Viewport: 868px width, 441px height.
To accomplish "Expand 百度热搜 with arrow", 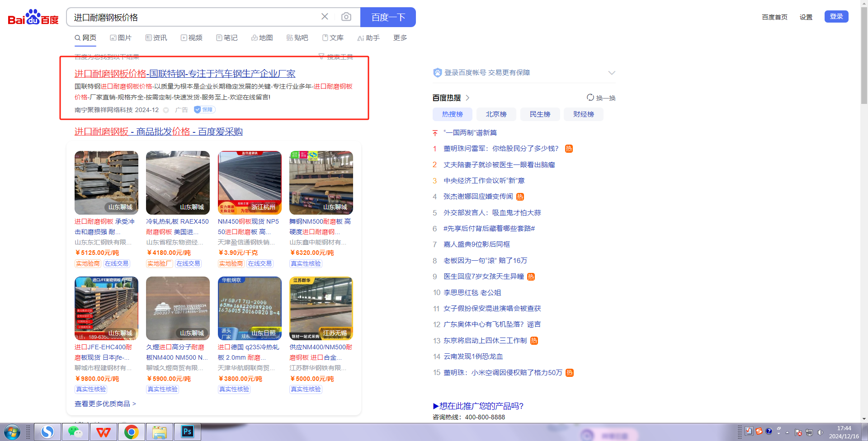I will click(467, 98).
